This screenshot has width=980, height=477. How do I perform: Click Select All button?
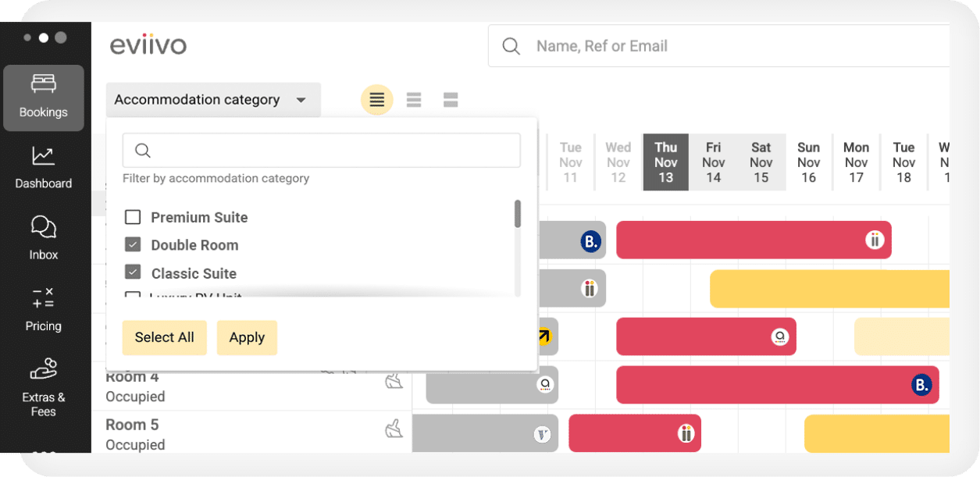tap(164, 337)
